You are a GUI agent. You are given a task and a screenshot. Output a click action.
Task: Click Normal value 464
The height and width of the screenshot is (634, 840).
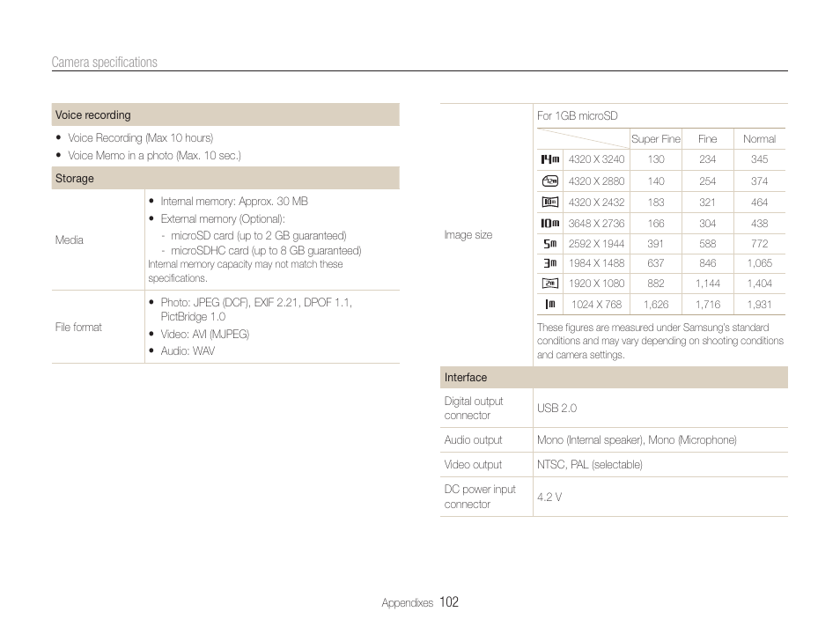(x=759, y=202)
